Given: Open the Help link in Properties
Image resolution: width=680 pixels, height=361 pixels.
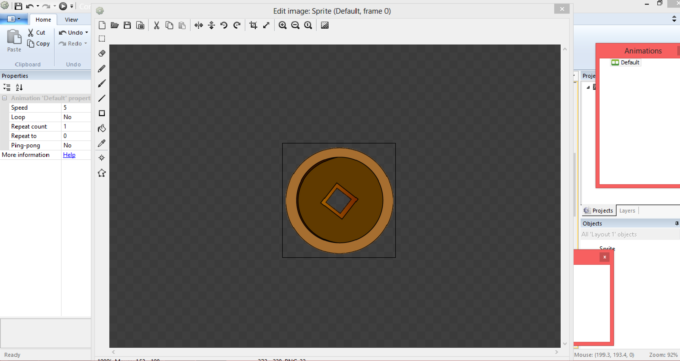Looking at the screenshot, I should (x=69, y=155).
